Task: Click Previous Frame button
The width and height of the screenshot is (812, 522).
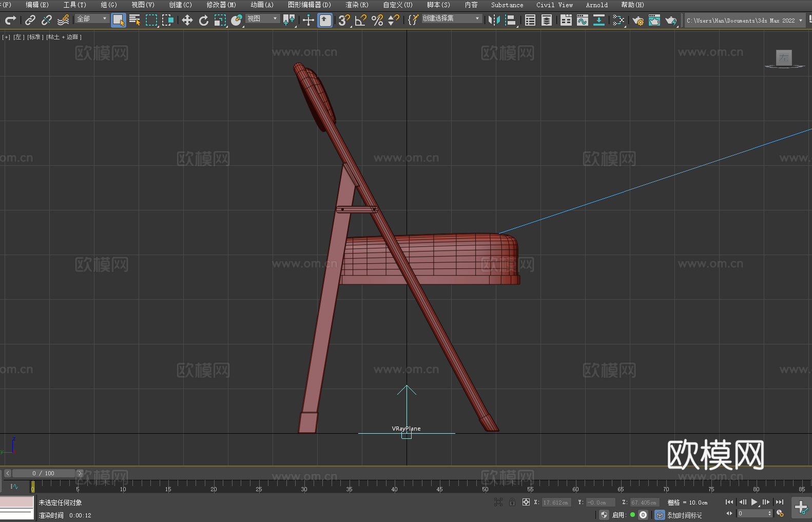Action: coord(742,502)
